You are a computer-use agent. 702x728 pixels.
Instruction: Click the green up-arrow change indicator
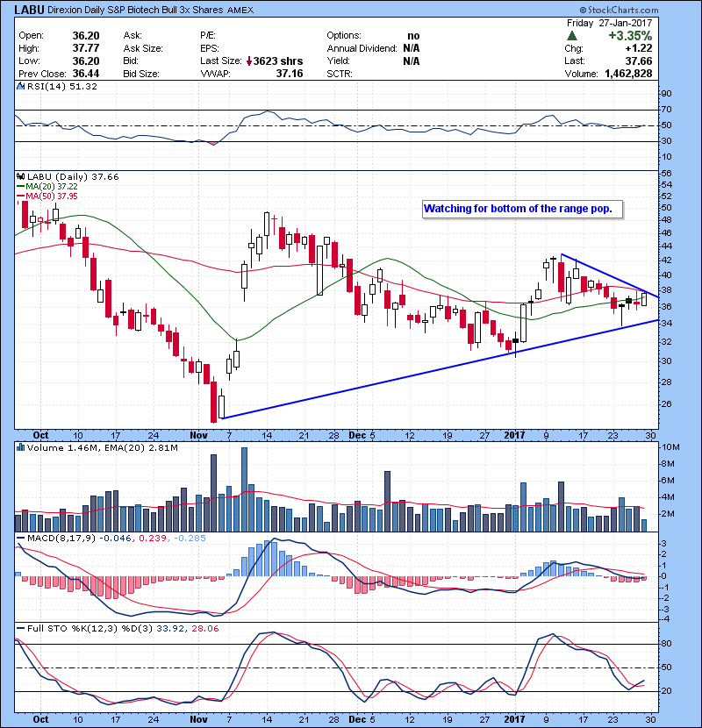click(572, 35)
